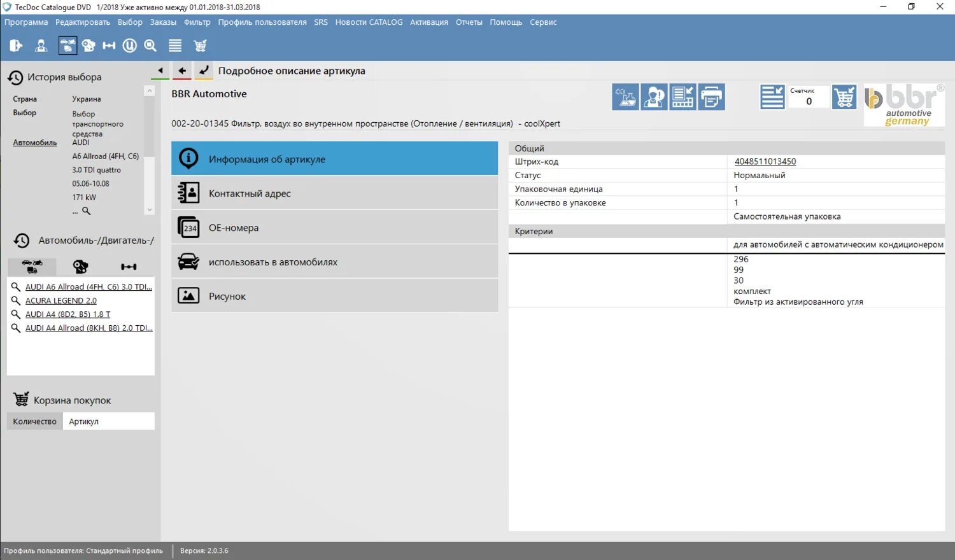The width and height of the screenshot is (955, 560).
Task: Click the Количество column header
Action: [35, 421]
